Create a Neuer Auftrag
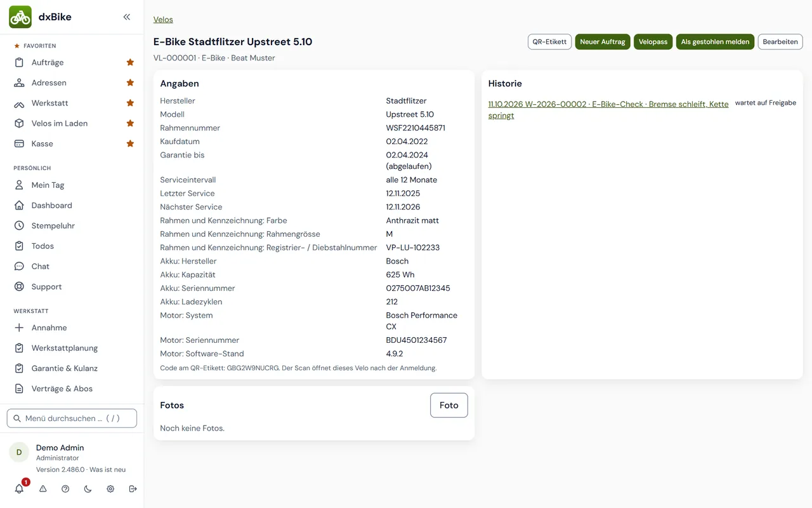 tap(603, 42)
